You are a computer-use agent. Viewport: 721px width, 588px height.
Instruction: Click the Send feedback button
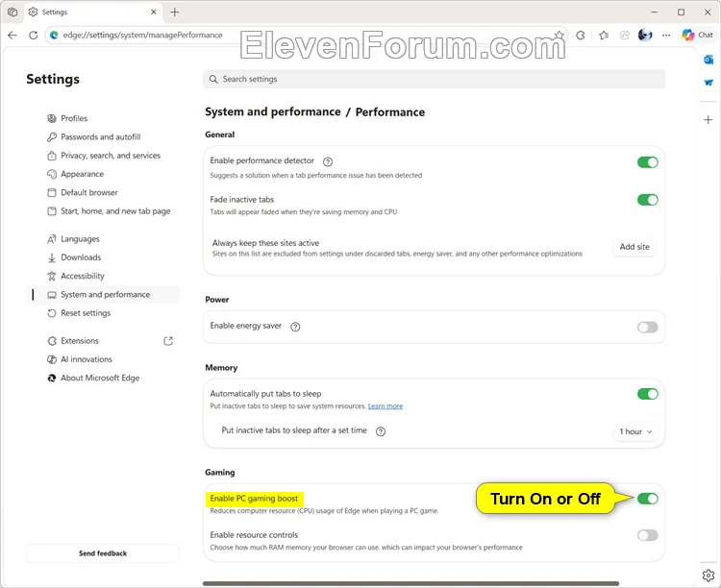click(103, 553)
